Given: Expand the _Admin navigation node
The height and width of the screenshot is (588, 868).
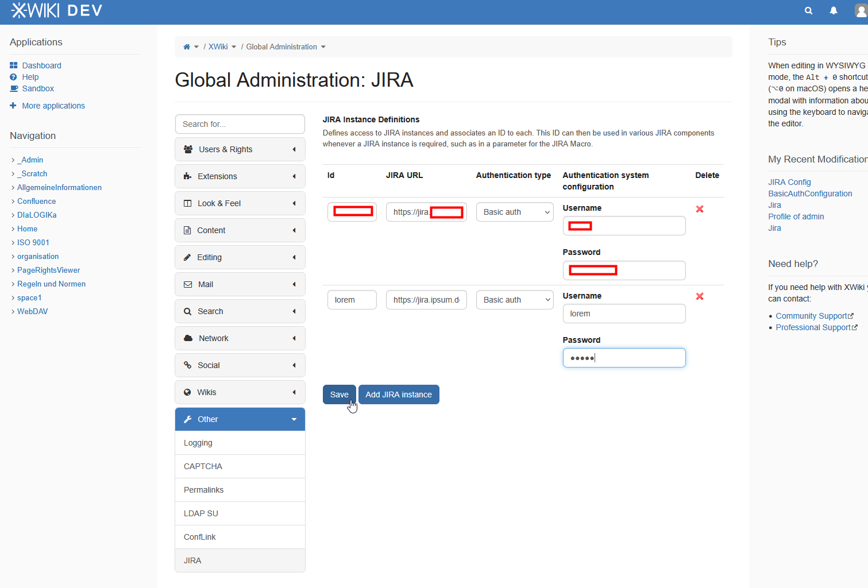Looking at the screenshot, I should tap(13, 160).
